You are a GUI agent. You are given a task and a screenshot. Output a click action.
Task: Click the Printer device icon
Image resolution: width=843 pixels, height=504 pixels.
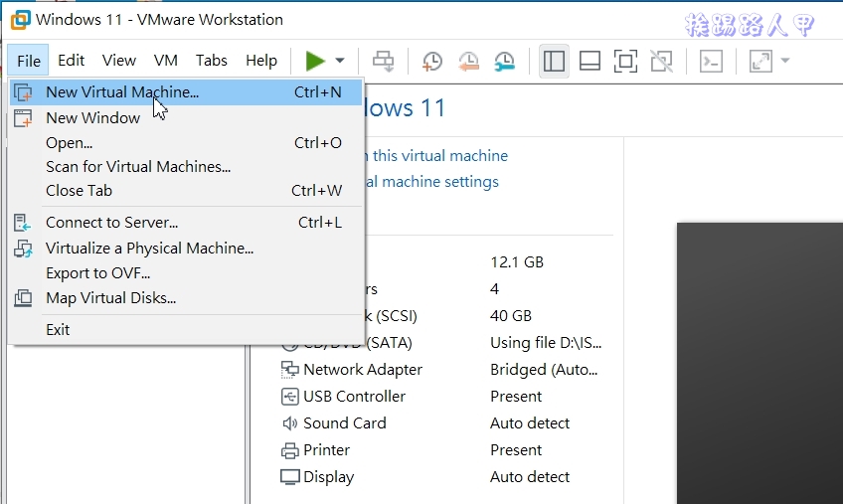(290, 450)
